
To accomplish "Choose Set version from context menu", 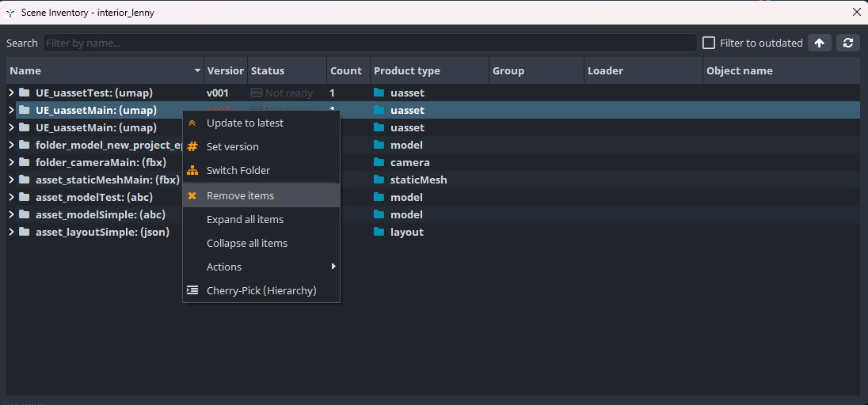I will (x=261, y=146).
